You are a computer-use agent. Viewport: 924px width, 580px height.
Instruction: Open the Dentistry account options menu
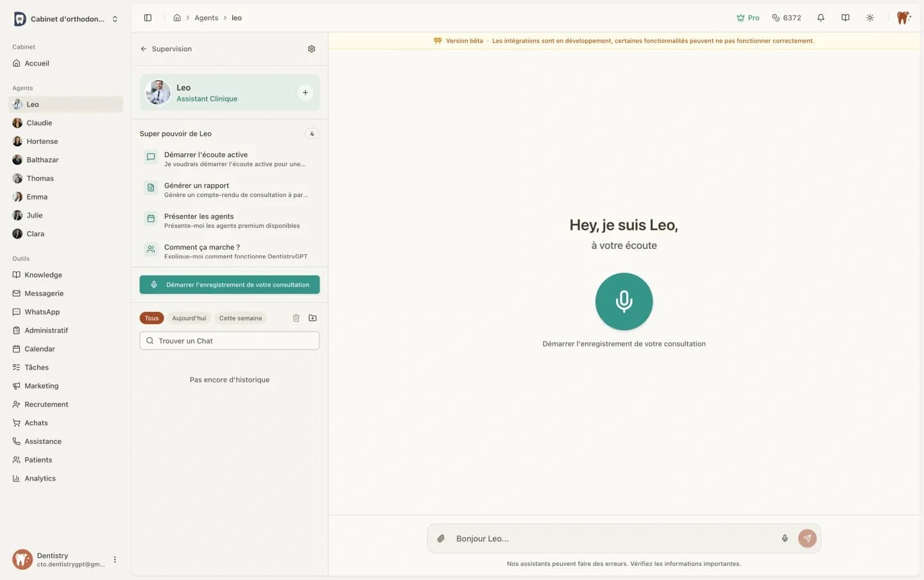tap(115, 559)
